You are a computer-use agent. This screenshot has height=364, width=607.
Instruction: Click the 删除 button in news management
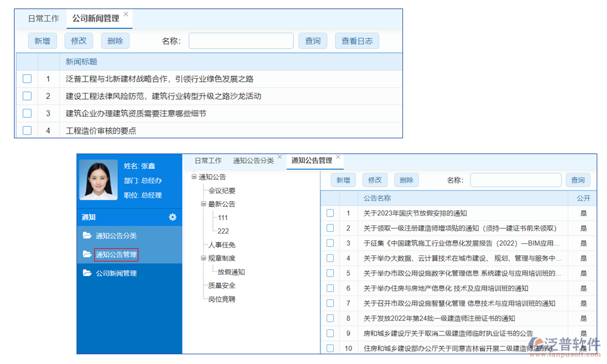(115, 41)
